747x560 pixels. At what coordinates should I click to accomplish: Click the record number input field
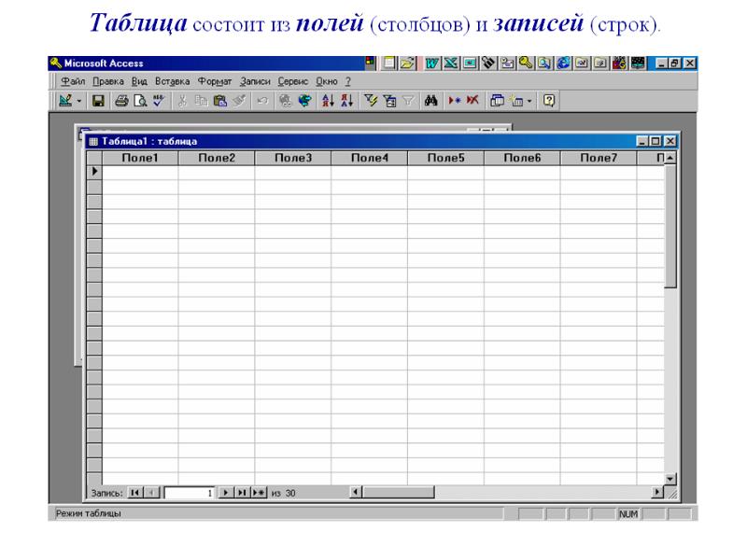coord(190,492)
